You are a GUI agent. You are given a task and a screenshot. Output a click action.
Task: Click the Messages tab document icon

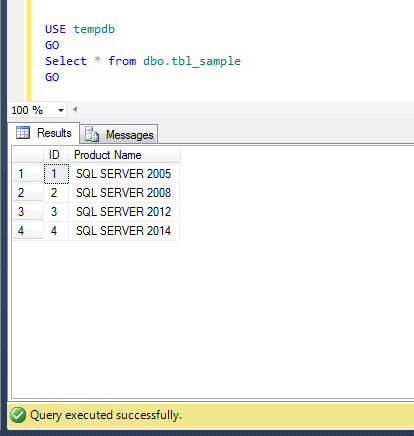92,134
